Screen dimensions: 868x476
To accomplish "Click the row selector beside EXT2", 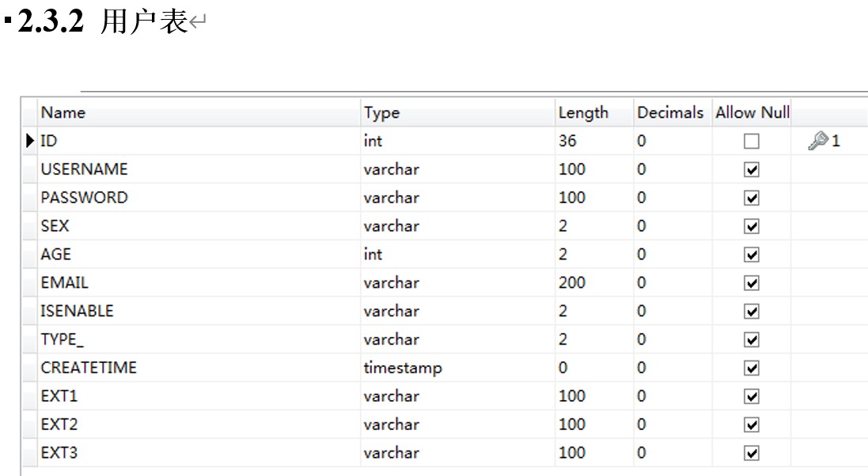I will 30,424.
